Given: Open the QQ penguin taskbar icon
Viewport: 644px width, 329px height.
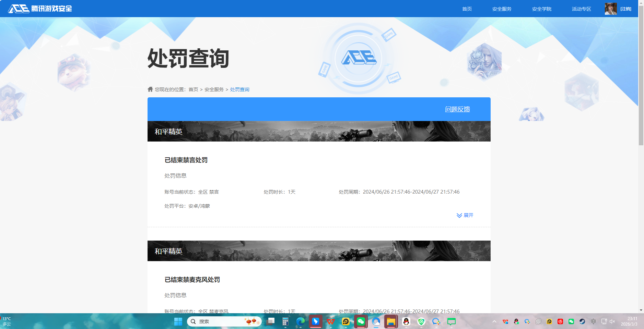Looking at the screenshot, I should [x=406, y=321].
